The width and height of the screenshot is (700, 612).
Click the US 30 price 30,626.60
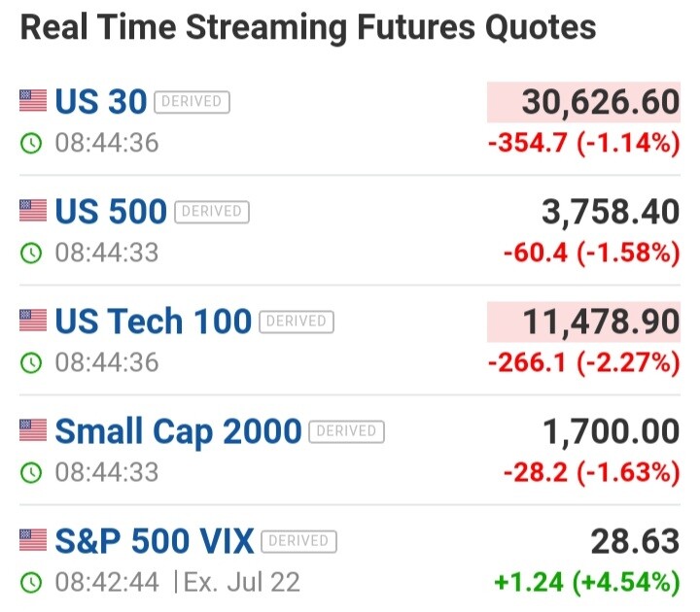pyautogui.click(x=601, y=102)
